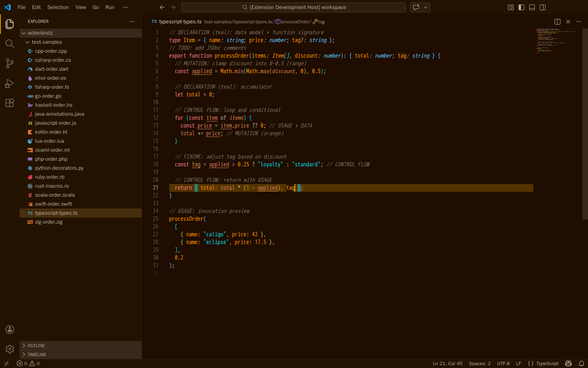Screen dimensions: 588x368
Task: Open the Accounts menu icon
Action: [10, 330]
